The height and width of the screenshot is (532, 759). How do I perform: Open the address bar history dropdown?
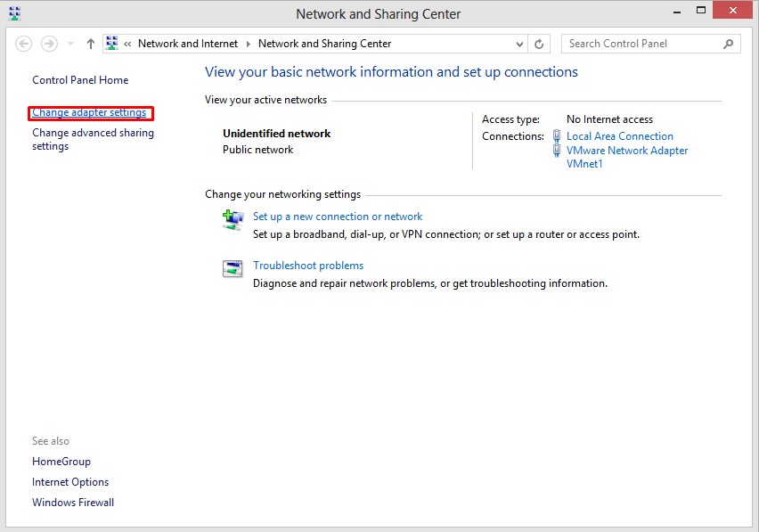(x=519, y=44)
